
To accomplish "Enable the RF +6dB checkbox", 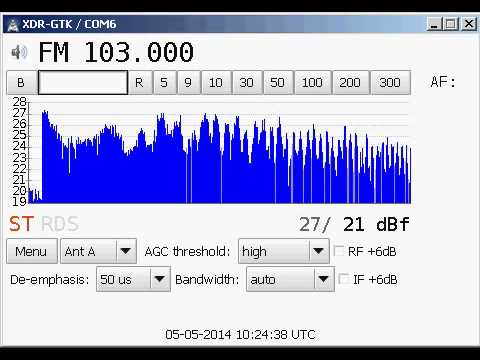I will click(x=339, y=251).
